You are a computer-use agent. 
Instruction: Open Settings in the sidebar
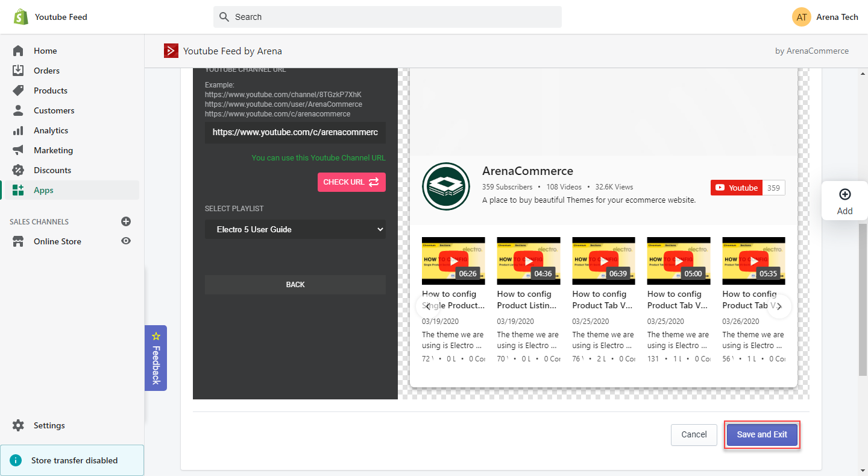pyautogui.click(x=49, y=425)
